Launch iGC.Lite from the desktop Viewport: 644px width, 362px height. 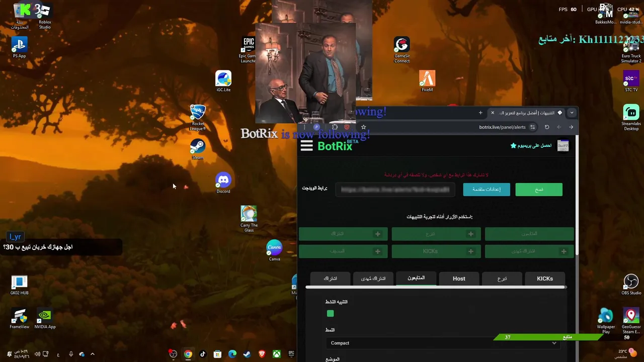tap(223, 81)
